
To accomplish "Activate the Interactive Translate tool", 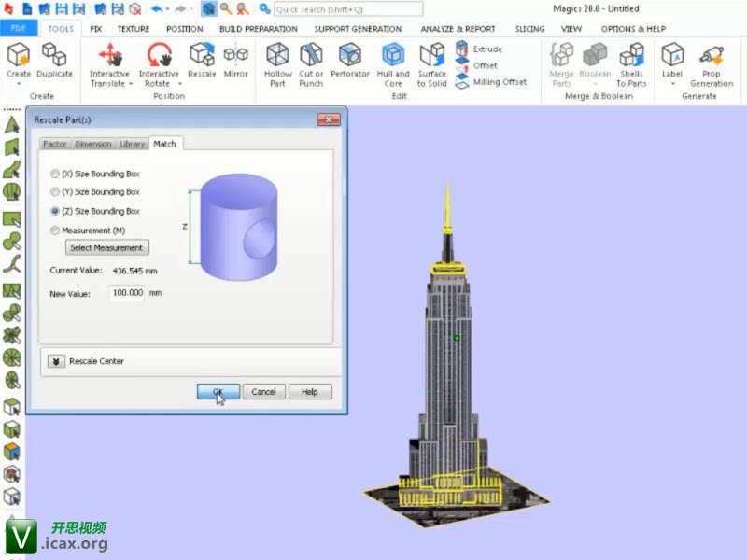I will [x=110, y=54].
